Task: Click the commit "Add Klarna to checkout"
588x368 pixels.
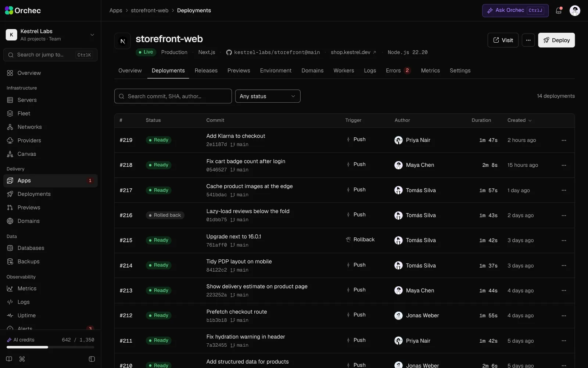Action: (x=236, y=136)
